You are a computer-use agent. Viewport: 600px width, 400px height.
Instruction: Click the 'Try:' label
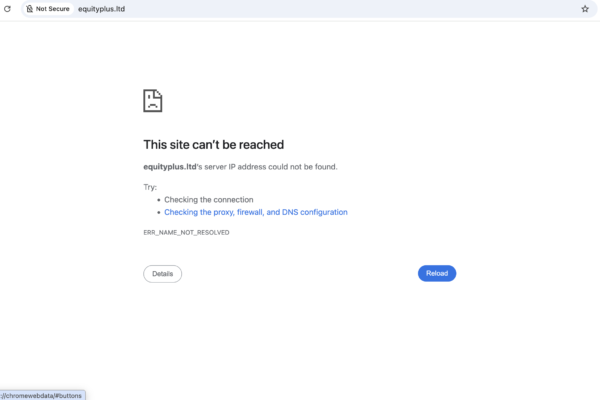150,187
